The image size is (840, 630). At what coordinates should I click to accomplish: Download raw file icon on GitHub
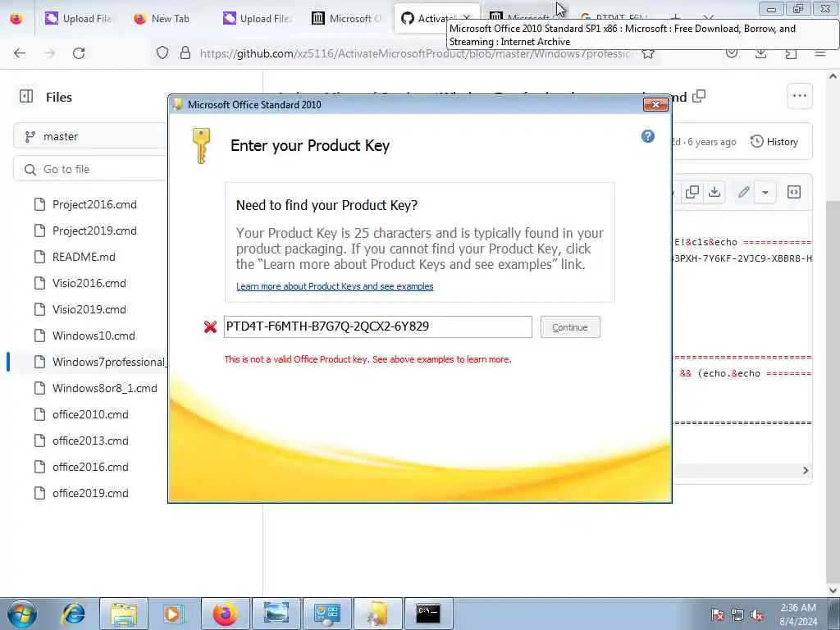[714, 192]
